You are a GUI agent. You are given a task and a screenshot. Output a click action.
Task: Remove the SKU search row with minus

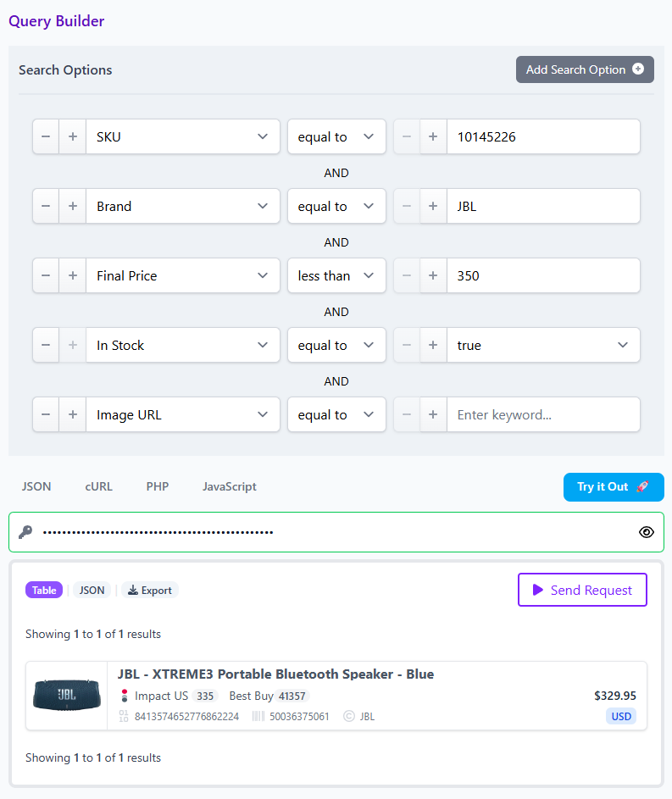coord(46,136)
